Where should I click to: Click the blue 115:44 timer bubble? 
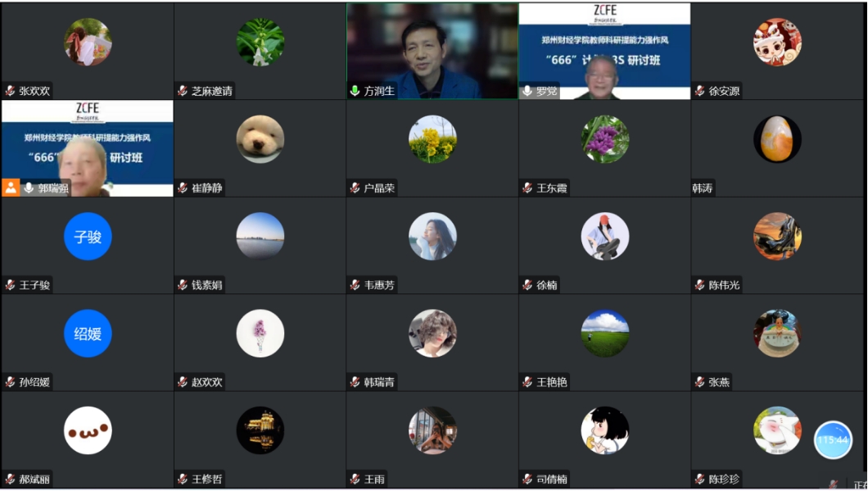tap(833, 440)
